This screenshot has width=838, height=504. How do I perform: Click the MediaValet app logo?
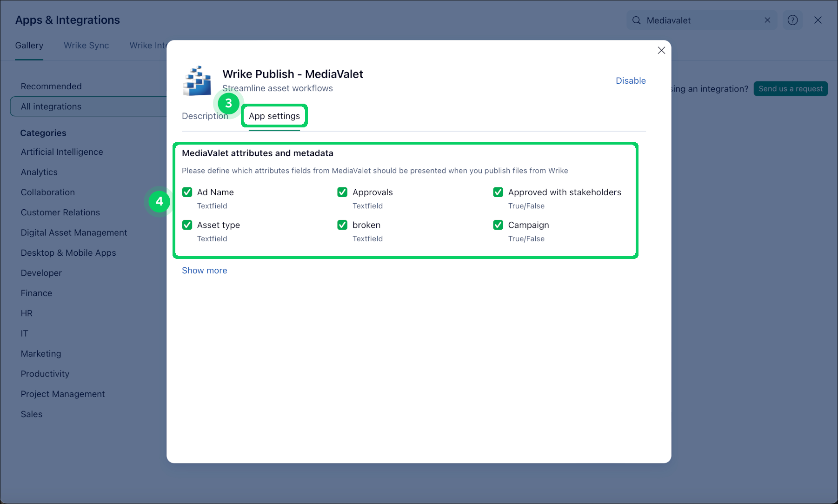click(197, 80)
